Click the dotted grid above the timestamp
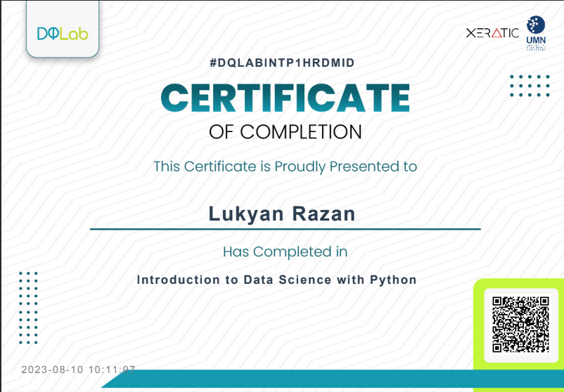The image size is (564, 392). [28, 308]
